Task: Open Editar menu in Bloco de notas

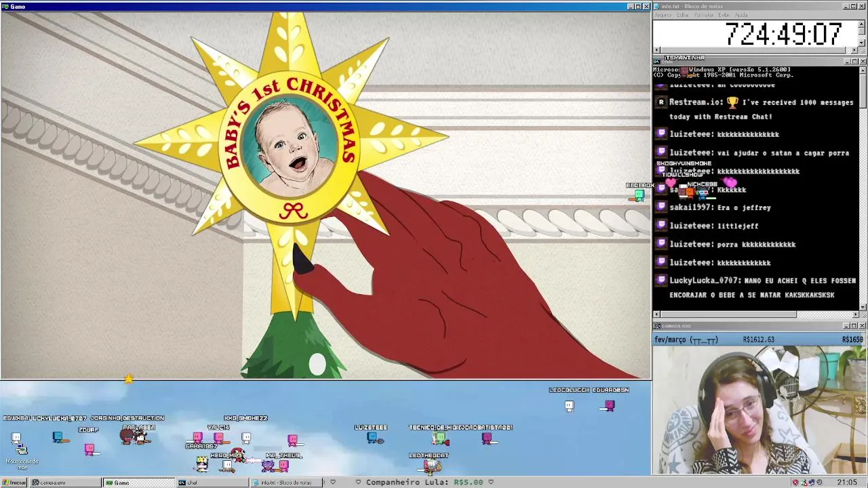Action: (682, 15)
